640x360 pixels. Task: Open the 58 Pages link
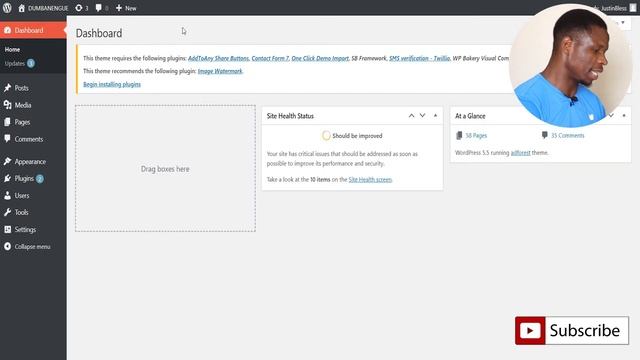[476, 136]
